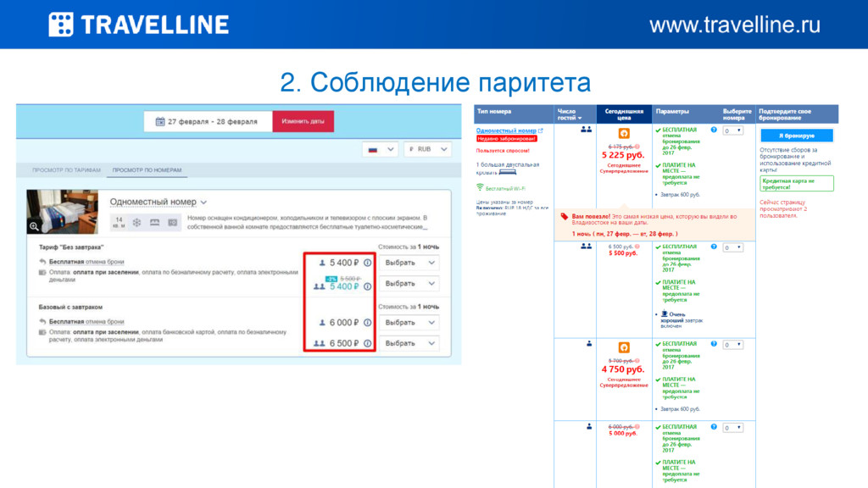868x488 pixels.
Task: Click the Параметры column header
Action: [x=672, y=111]
